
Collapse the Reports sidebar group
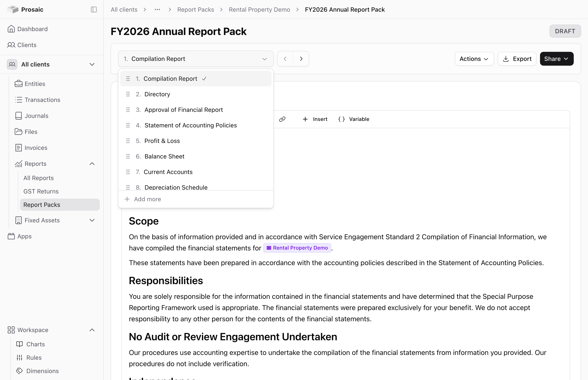pos(92,164)
